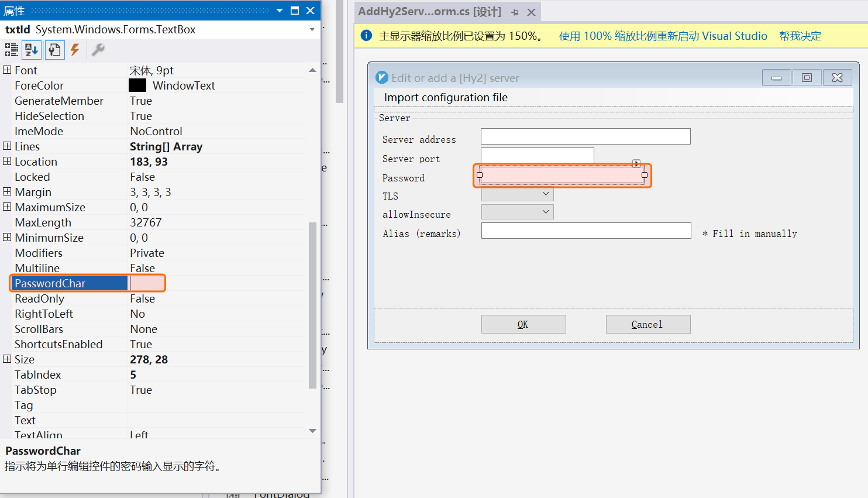Image resolution: width=868 pixels, height=498 pixels.
Task: Open the TLS combo box
Action: point(546,194)
